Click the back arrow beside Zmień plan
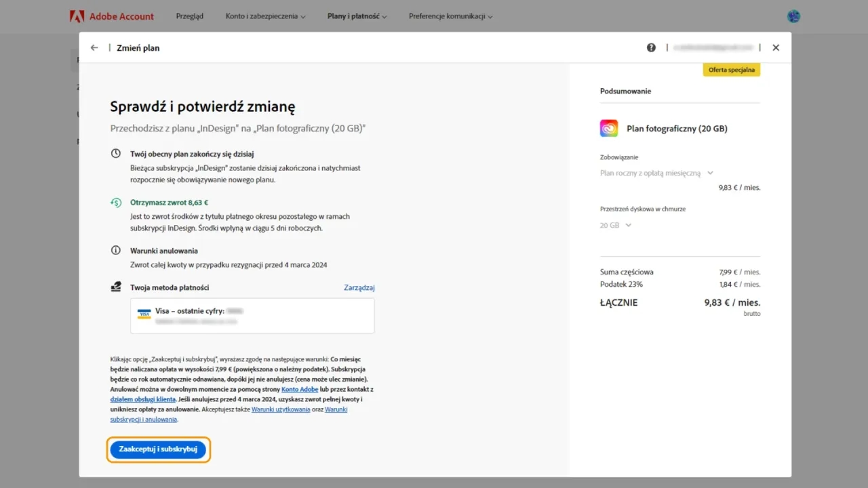The width and height of the screenshot is (868, 488). [x=94, y=47]
